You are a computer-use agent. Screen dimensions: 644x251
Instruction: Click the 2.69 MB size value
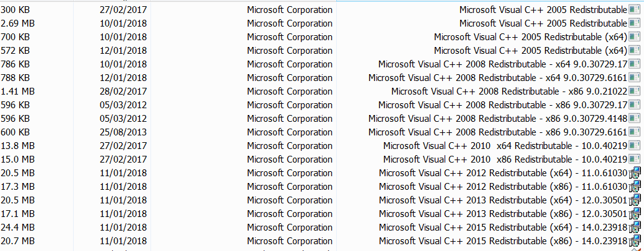tap(18, 23)
